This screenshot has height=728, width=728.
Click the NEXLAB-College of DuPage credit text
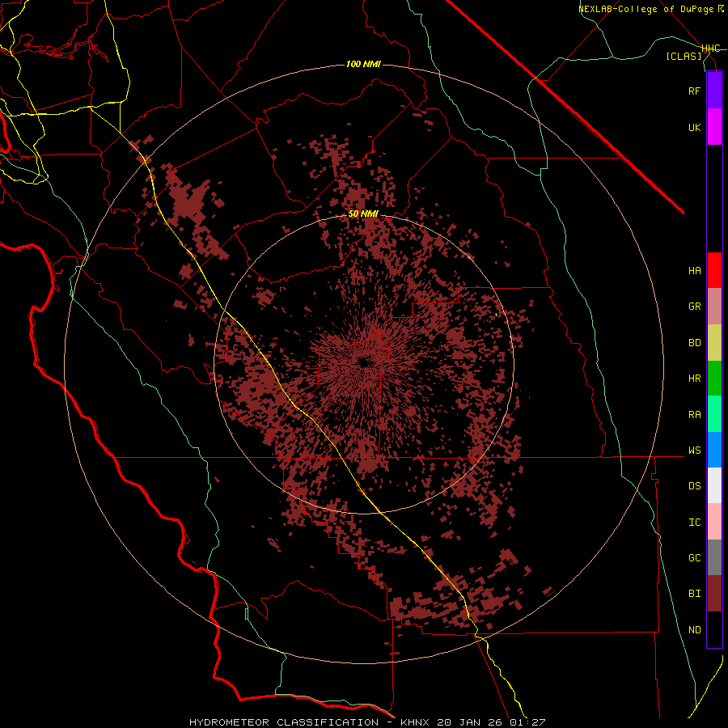645,9
